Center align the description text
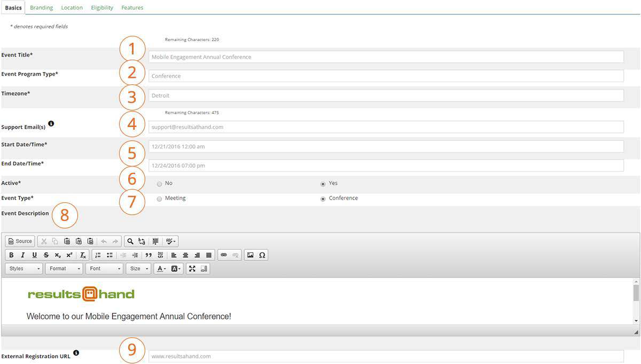This screenshot has width=641, height=364. pyautogui.click(x=185, y=255)
